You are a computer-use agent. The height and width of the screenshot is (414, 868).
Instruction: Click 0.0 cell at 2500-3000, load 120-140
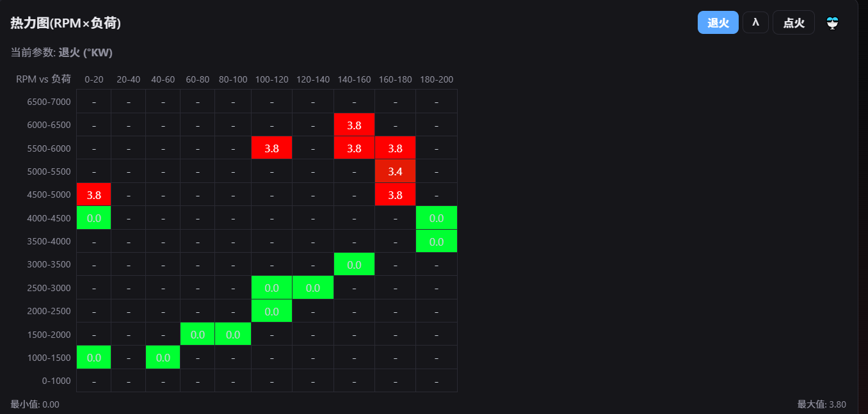(313, 288)
